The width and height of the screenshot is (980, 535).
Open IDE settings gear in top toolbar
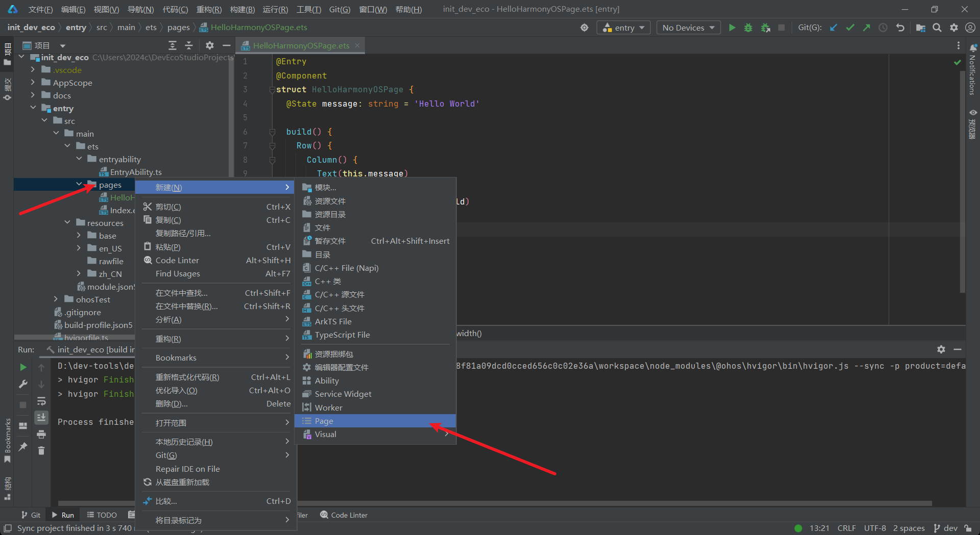pyautogui.click(x=953, y=28)
